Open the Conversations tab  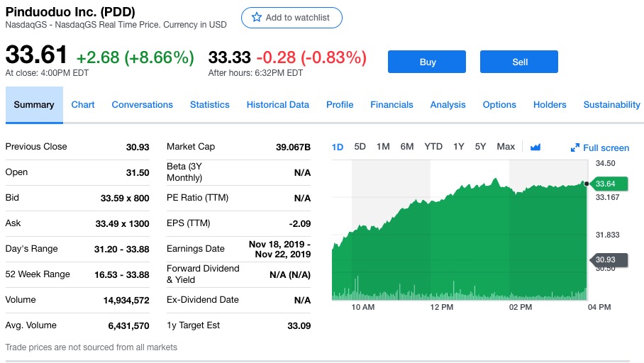coord(142,105)
